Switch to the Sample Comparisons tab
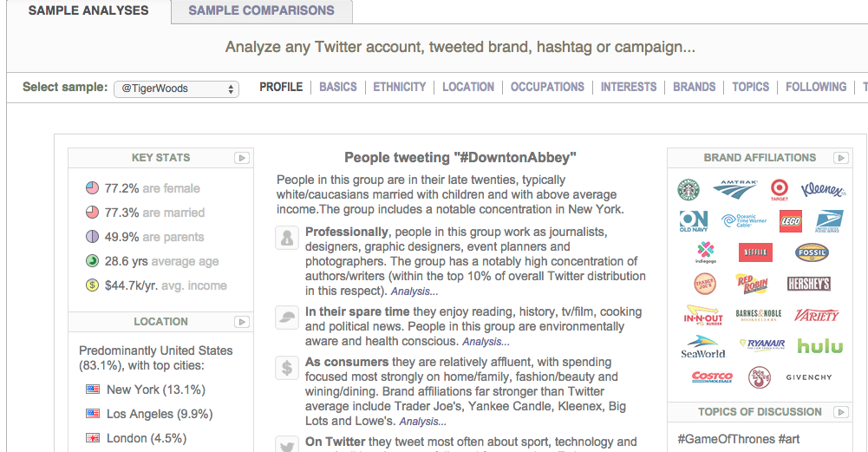The width and height of the screenshot is (868, 452). point(261,10)
